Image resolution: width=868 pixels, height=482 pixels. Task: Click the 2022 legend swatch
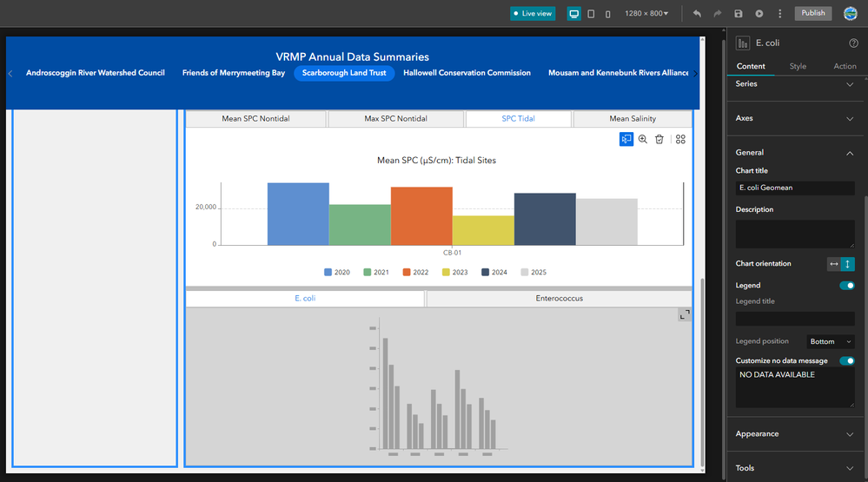(x=407, y=273)
